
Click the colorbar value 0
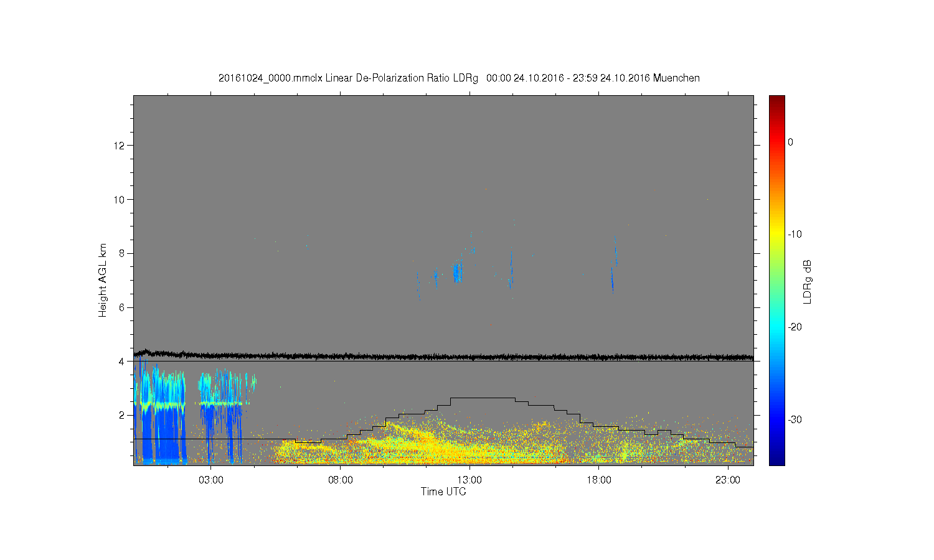[790, 142]
